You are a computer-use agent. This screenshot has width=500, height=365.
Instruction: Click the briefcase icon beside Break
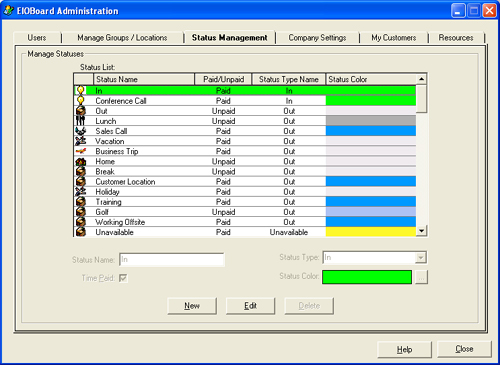click(x=81, y=171)
